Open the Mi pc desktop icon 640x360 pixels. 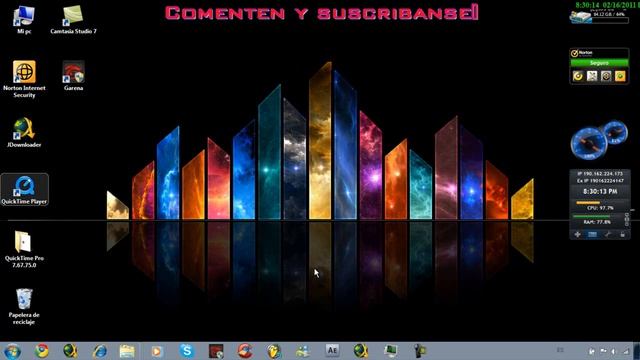pos(24,20)
